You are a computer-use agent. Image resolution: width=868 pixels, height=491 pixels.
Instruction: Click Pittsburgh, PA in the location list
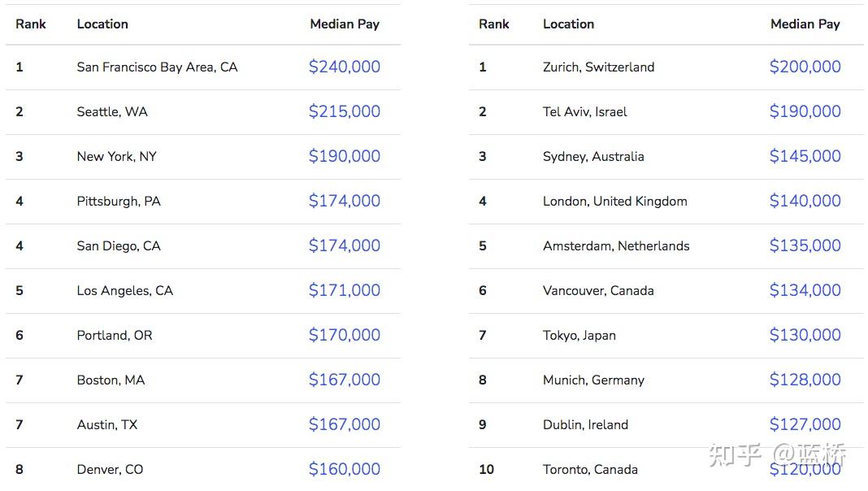[119, 201]
